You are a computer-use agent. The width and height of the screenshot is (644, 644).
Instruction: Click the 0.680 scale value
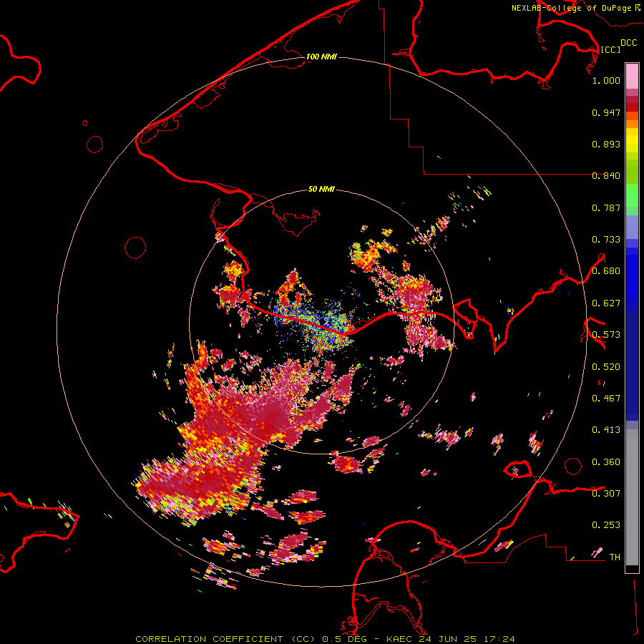[606, 271]
